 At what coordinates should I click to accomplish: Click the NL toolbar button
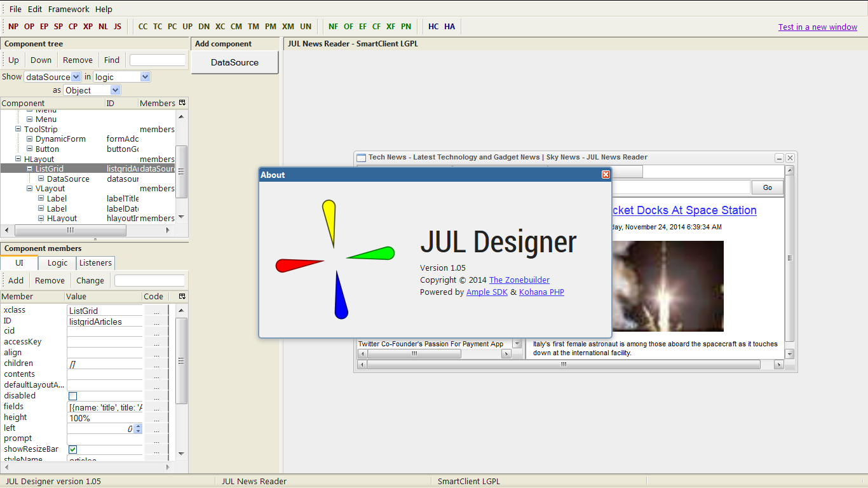click(103, 26)
